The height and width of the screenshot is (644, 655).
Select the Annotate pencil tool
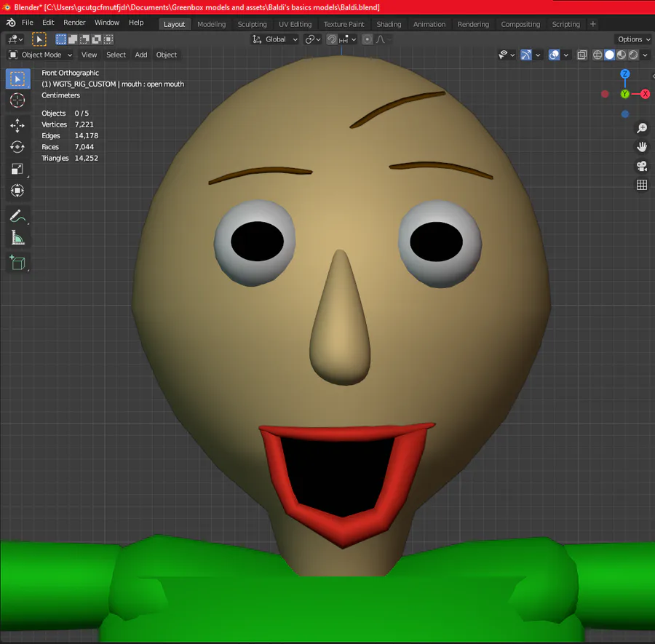point(17,215)
